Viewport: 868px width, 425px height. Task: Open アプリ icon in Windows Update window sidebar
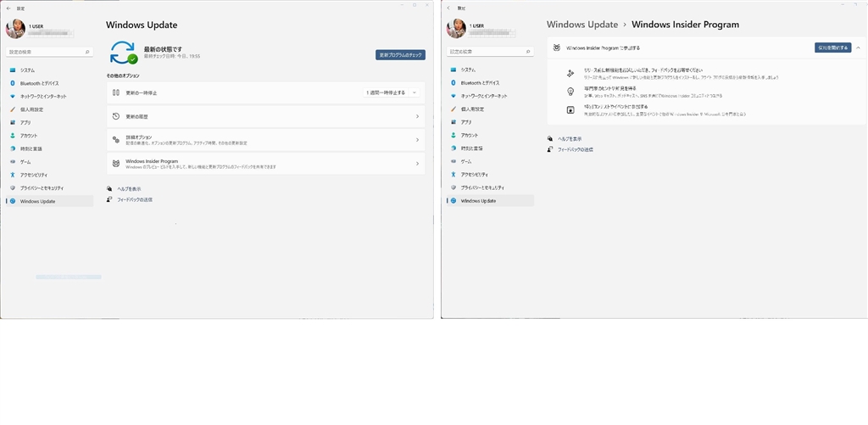pos(13,122)
